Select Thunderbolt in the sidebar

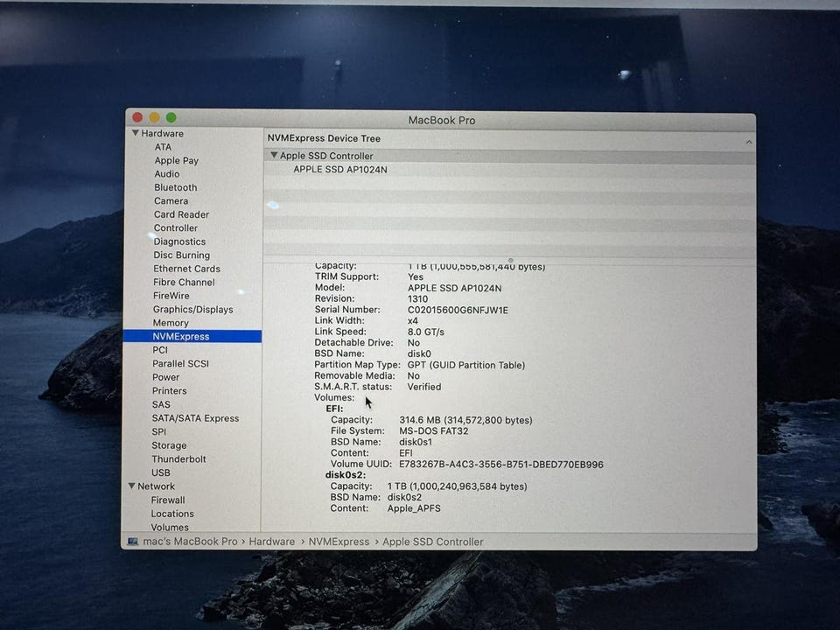pyautogui.click(x=178, y=459)
